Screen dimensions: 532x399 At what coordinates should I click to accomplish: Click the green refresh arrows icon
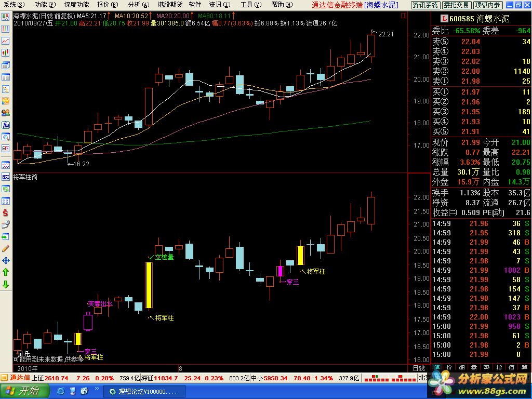[5, 189]
